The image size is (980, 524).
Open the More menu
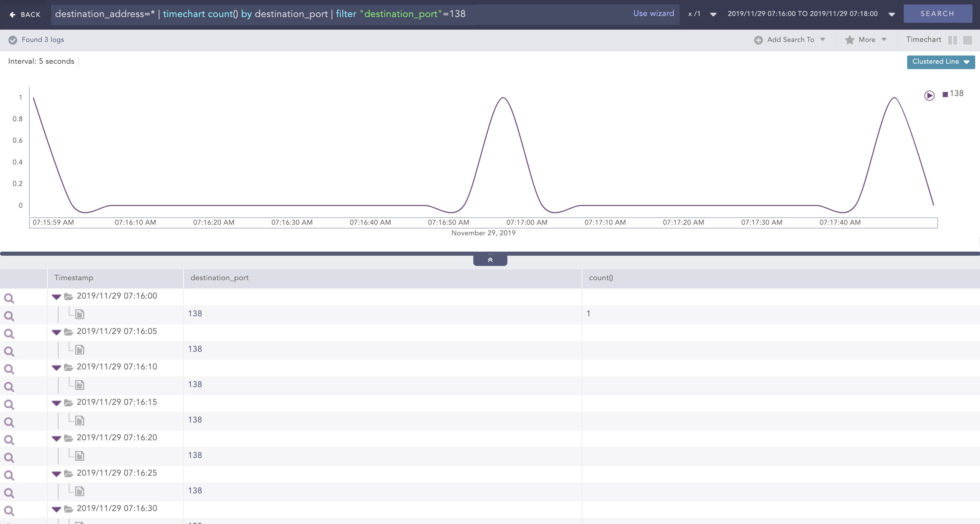pyautogui.click(x=867, y=39)
